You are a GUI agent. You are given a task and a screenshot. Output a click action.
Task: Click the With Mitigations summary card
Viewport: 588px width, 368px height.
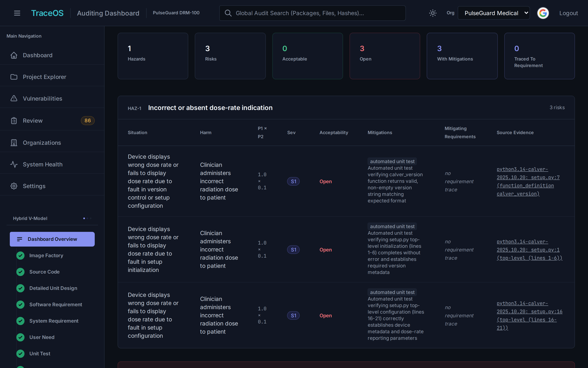(x=462, y=56)
